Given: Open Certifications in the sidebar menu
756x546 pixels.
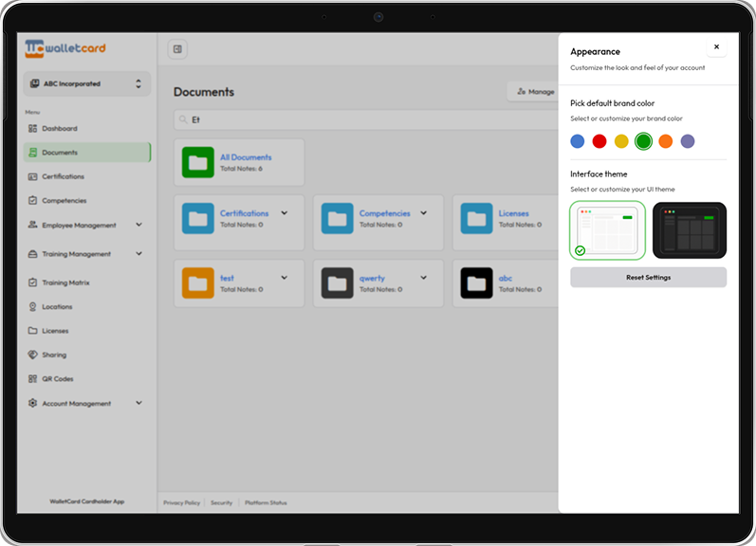Looking at the screenshot, I should coord(86,177).
